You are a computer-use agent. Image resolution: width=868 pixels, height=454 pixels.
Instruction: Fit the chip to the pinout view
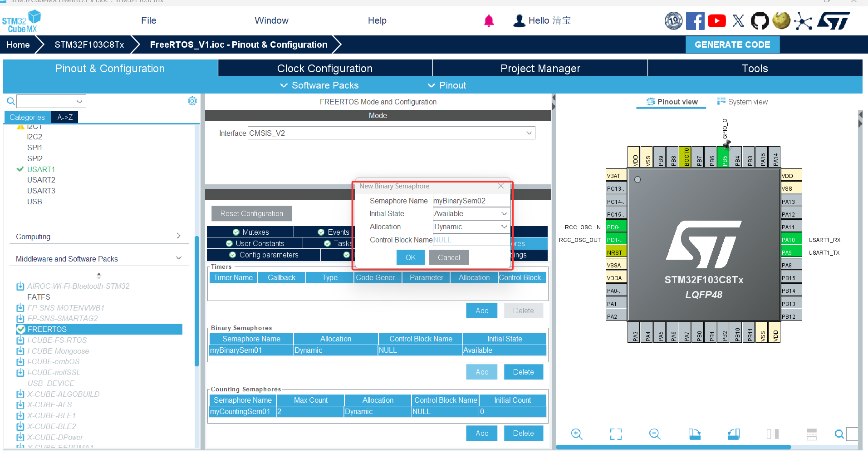click(x=616, y=434)
